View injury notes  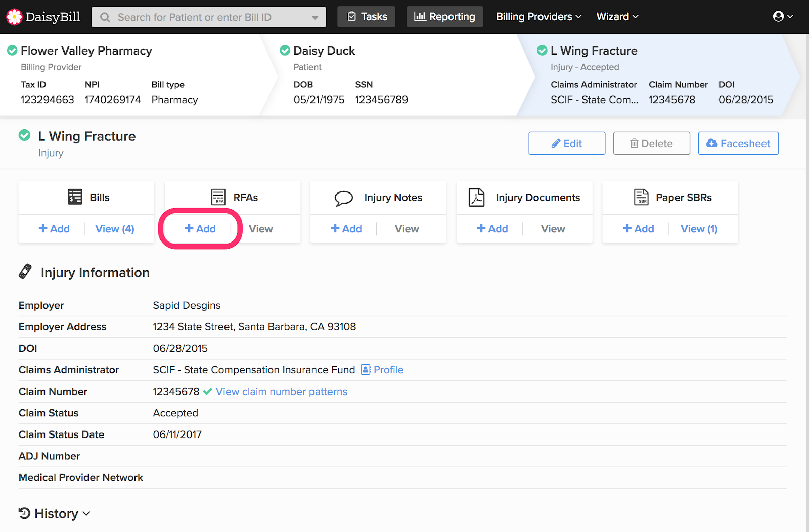tap(407, 229)
